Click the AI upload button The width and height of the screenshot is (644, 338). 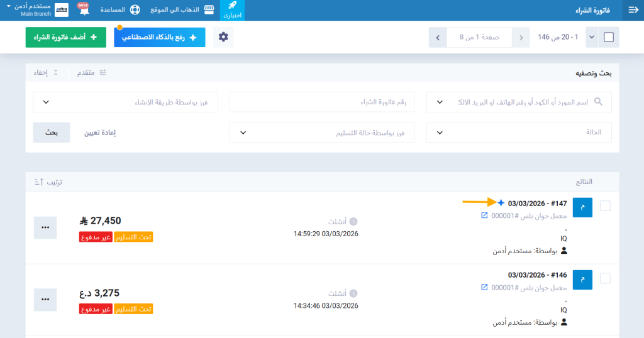(160, 38)
